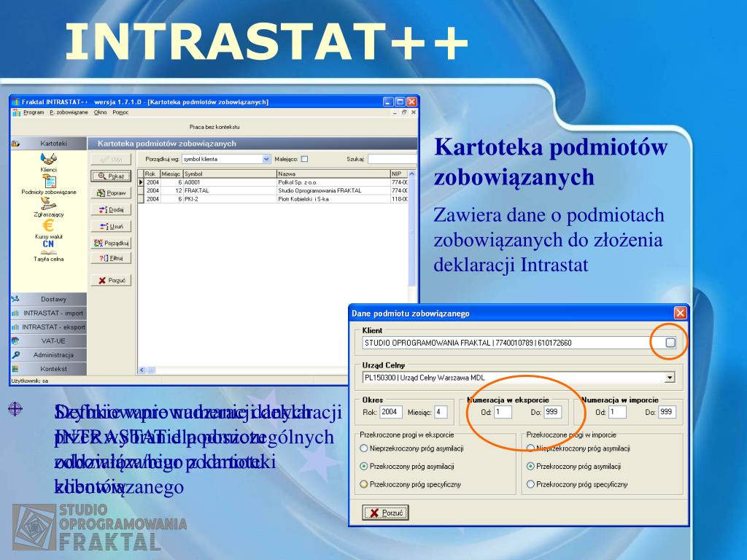The image size is (747, 560).
Task: Open the Okno menu
Action: tap(100, 112)
